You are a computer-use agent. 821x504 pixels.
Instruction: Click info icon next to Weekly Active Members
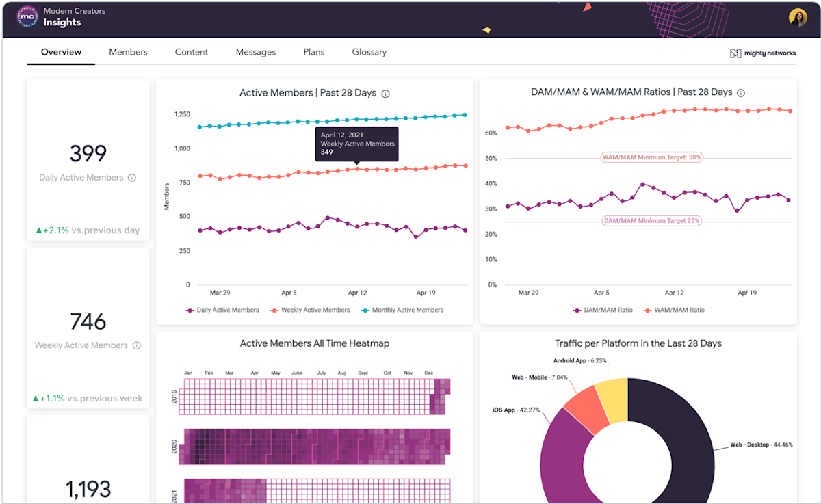point(136,346)
